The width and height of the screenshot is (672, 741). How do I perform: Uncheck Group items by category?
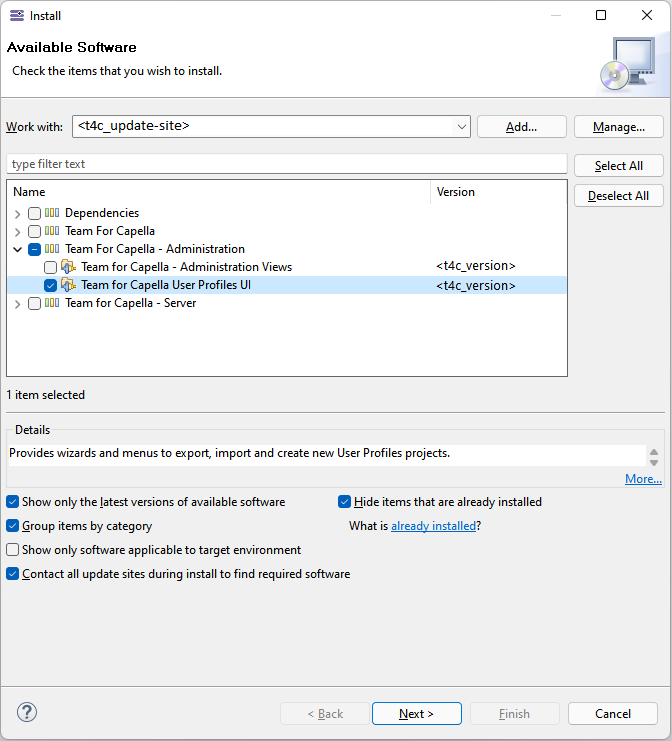tap(13, 526)
